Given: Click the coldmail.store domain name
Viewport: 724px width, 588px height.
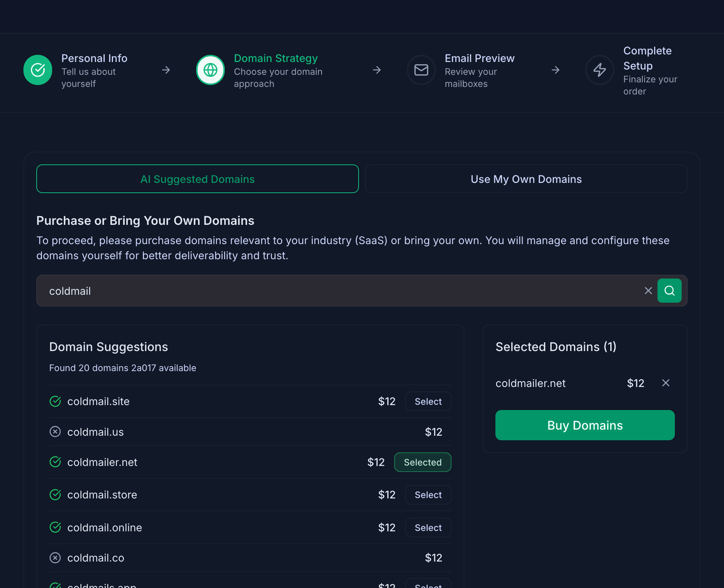Looking at the screenshot, I should (102, 495).
